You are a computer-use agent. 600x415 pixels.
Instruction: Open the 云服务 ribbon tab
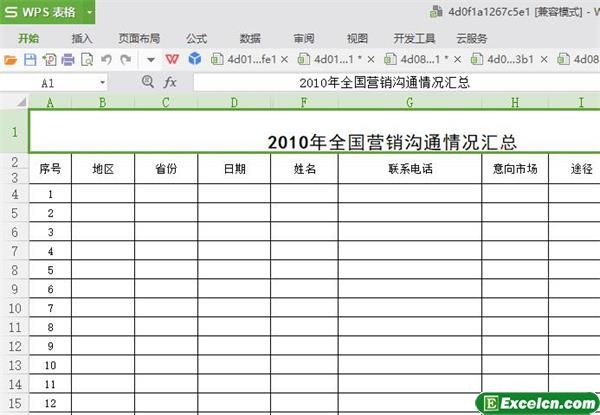[471, 38]
